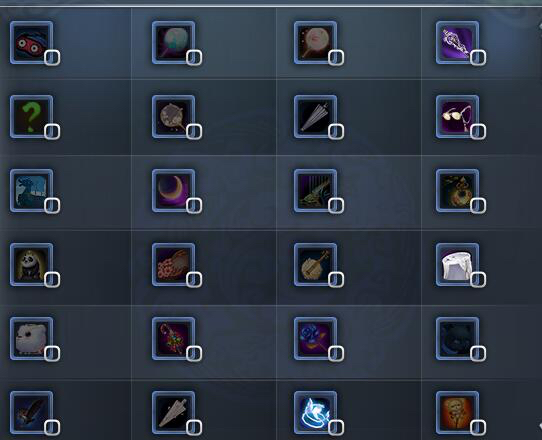The height and width of the screenshot is (440, 542).
Task: Select the glowing blue swirl icon
Action: coord(315,413)
